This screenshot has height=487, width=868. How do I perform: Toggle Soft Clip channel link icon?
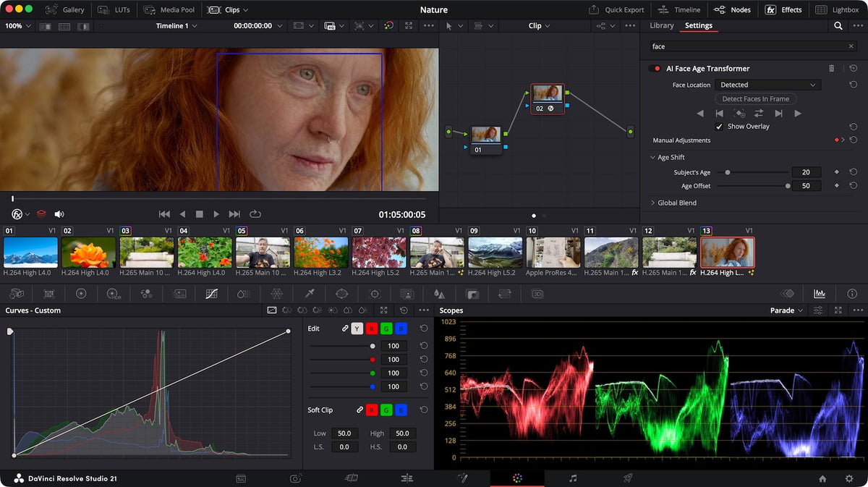coord(359,410)
